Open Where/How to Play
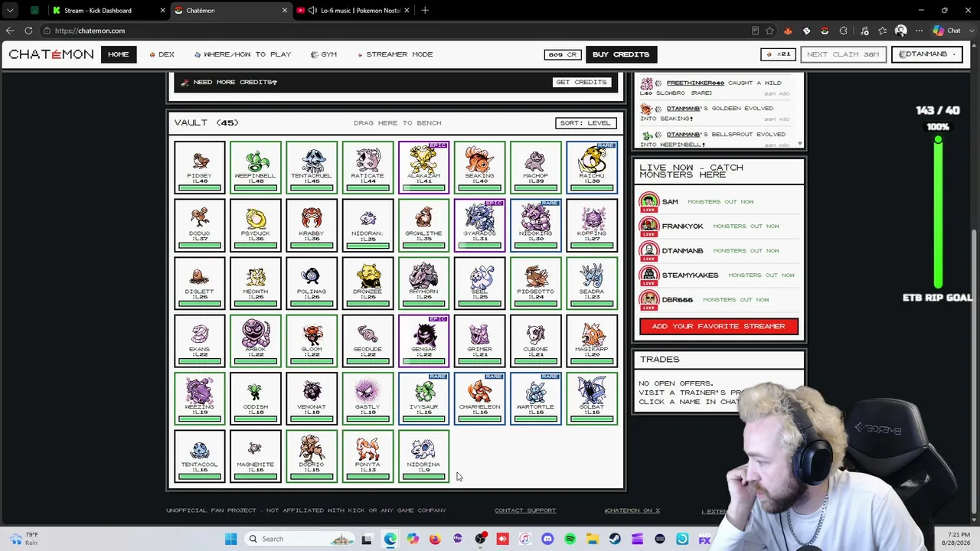 pyautogui.click(x=243, y=54)
